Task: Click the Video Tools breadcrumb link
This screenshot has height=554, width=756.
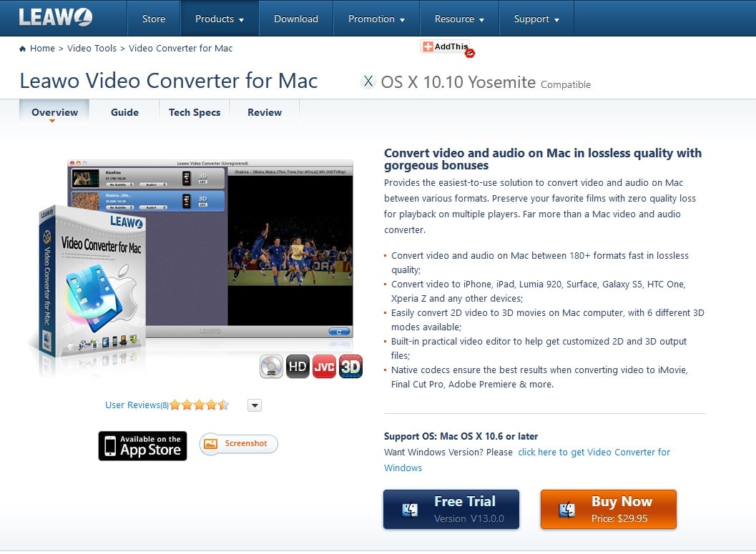Action: (92, 48)
